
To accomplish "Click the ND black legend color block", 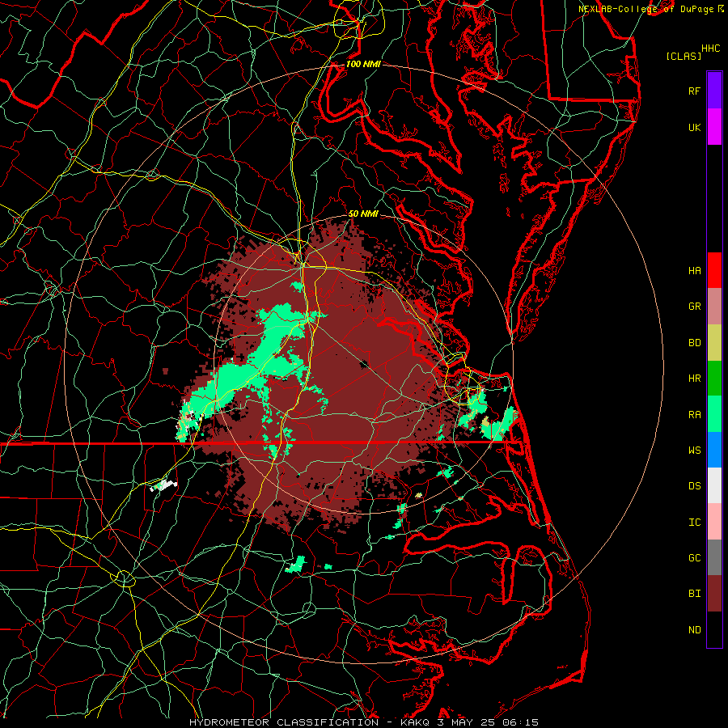I will [x=714, y=629].
